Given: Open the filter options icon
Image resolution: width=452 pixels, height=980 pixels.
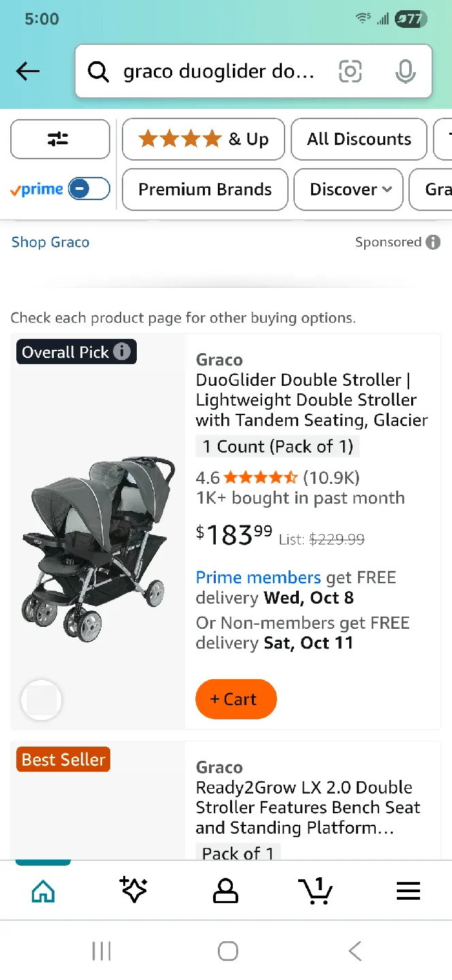Looking at the screenshot, I should click(60, 139).
